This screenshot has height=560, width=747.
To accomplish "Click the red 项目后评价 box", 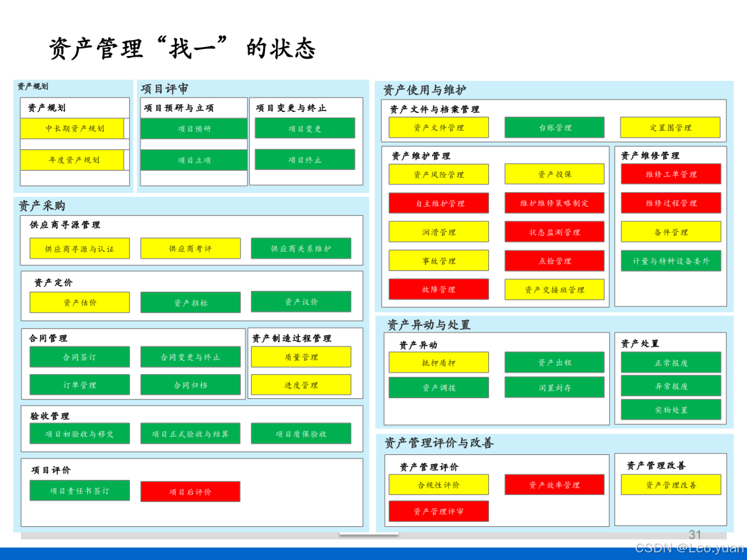I will [191, 492].
